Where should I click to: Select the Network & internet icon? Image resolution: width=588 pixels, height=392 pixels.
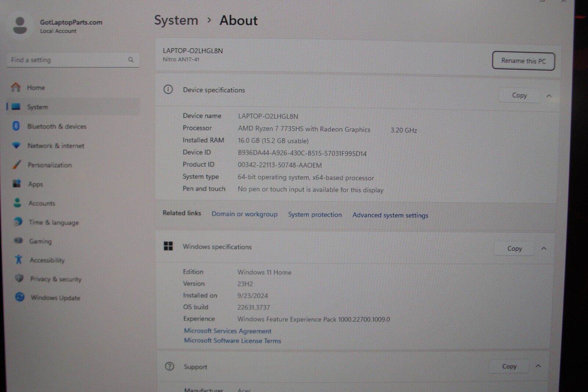pyautogui.click(x=16, y=145)
